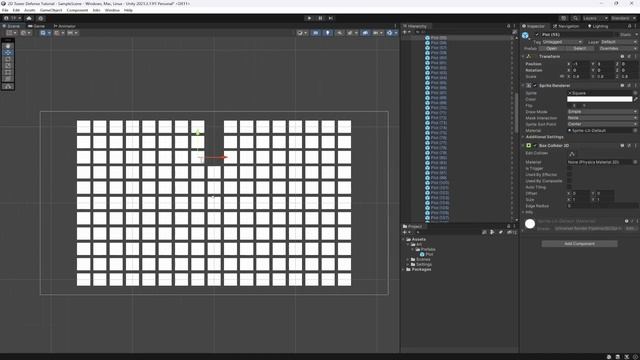Enable the Is Trigger checkbox

coord(570,169)
